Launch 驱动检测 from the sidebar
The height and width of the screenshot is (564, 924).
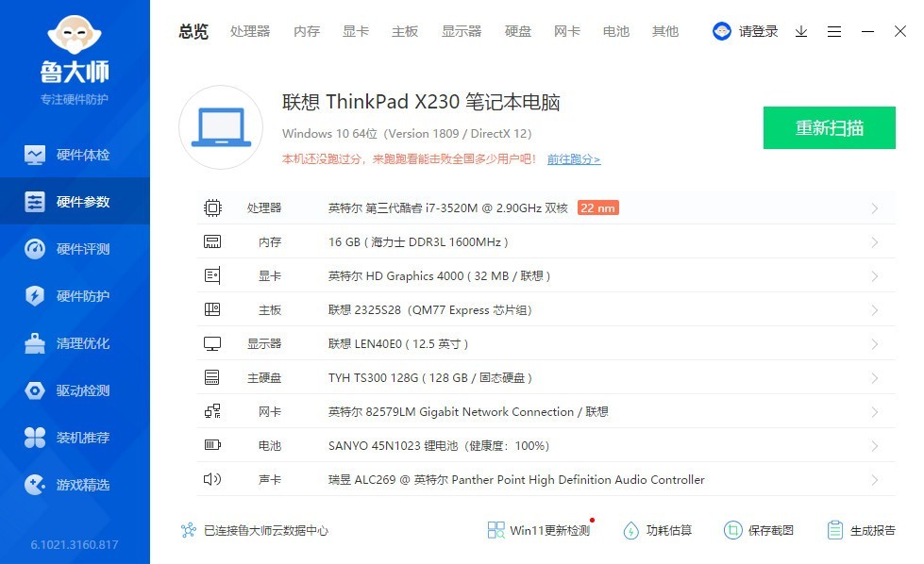pos(76,390)
